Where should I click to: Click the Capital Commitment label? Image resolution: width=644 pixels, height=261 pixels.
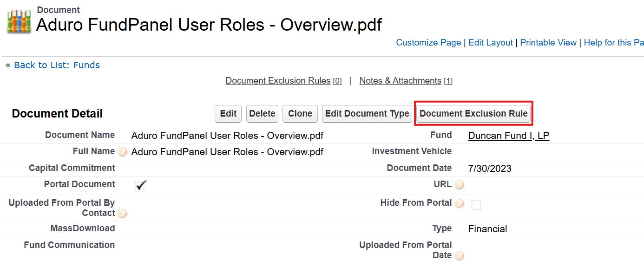pos(72,168)
